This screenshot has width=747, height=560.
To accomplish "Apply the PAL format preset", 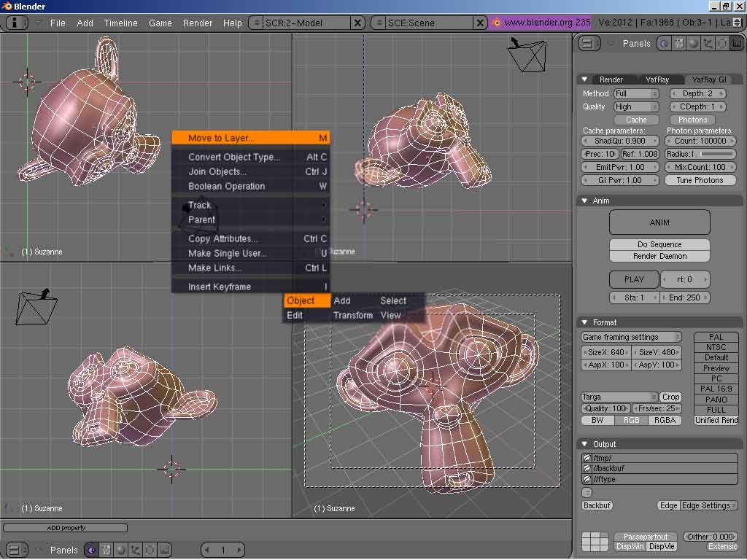I will (716, 337).
